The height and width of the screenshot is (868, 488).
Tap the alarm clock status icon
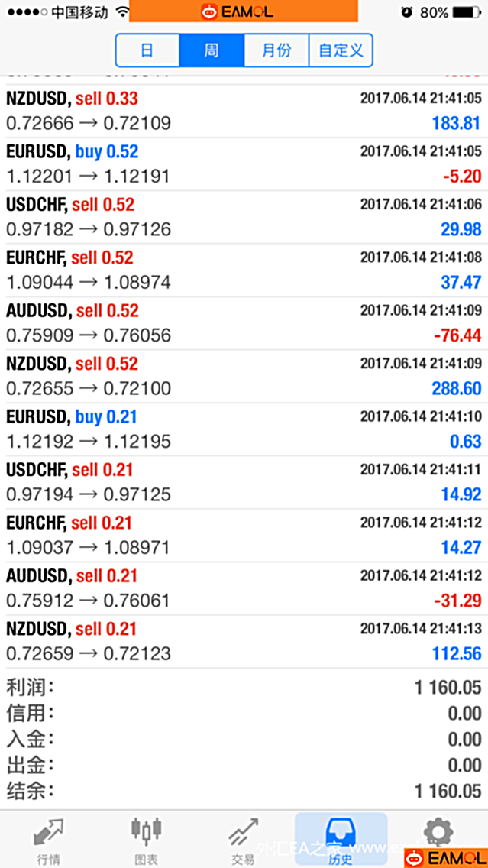point(406,12)
